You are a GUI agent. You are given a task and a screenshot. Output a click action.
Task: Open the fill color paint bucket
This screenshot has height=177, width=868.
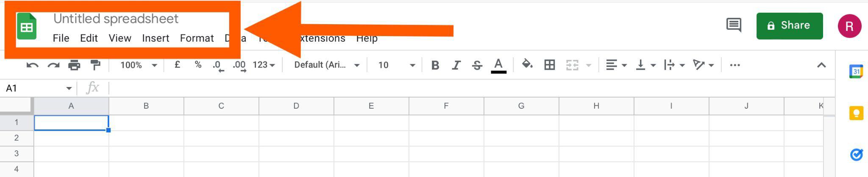527,65
